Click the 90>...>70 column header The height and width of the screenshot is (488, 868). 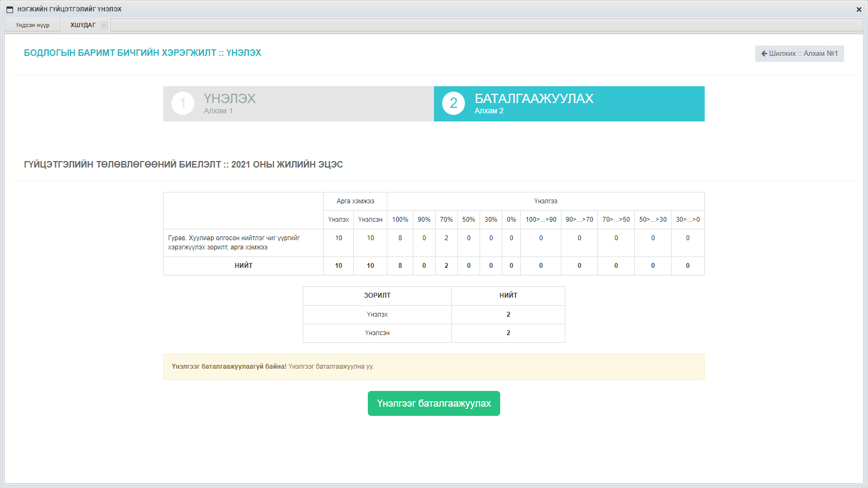579,220
